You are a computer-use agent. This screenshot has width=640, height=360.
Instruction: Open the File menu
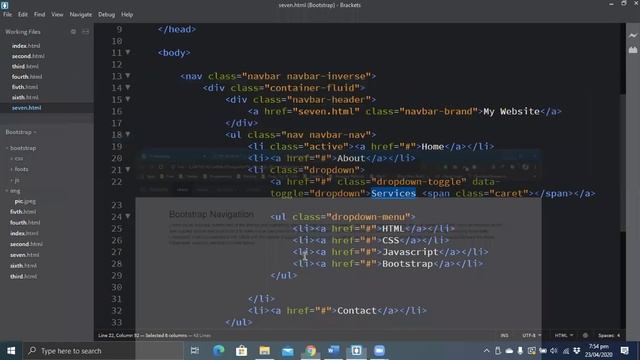tap(7, 14)
